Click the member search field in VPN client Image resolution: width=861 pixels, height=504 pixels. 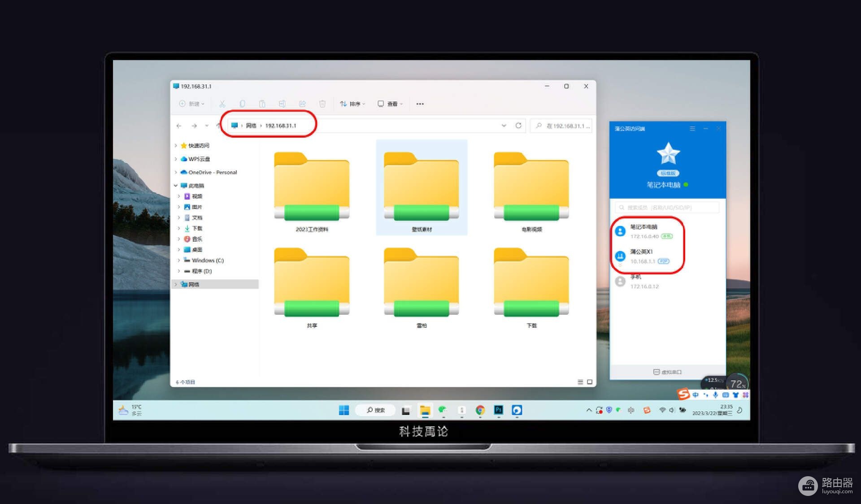coord(667,208)
